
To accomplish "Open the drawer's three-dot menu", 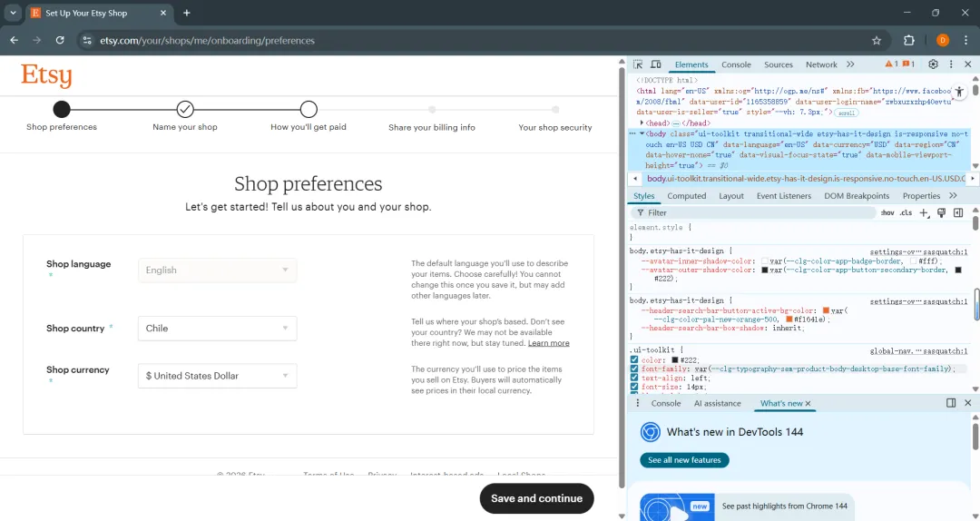I will pyautogui.click(x=638, y=403).
